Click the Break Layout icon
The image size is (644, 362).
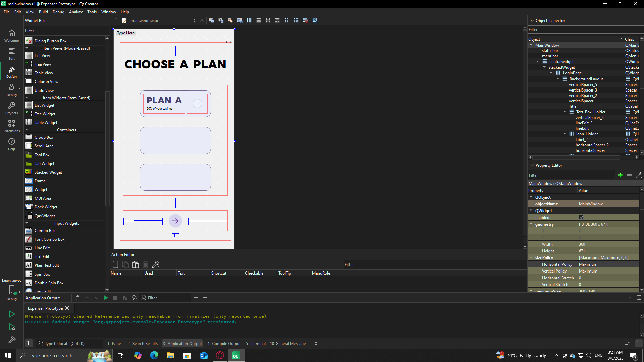(305, 20)
